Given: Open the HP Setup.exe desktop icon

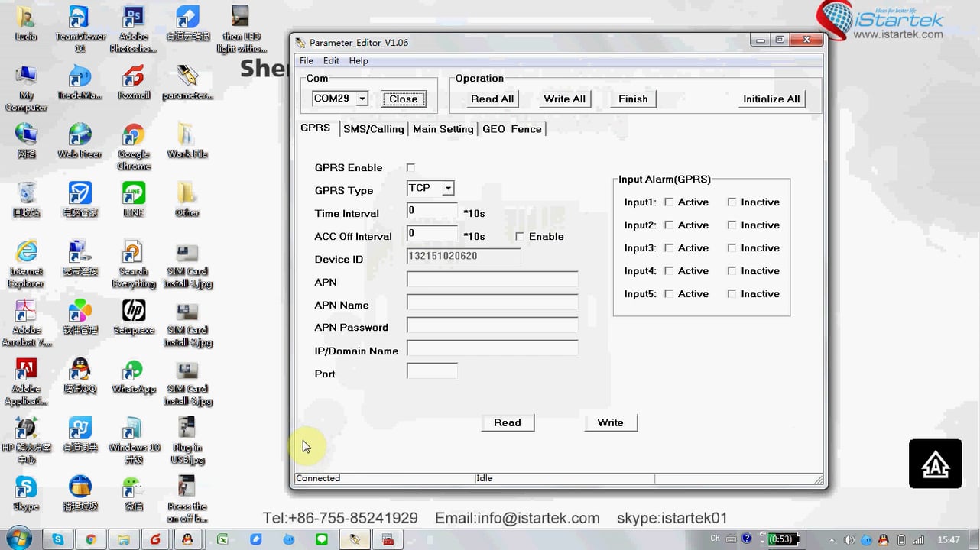Looking at the screenshot, I should pyautogui.click(x=133, y=317).
